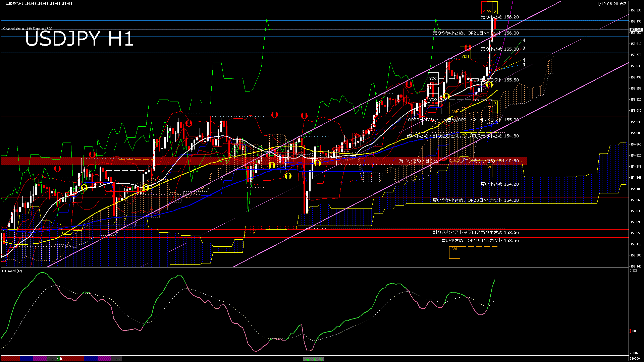Click the yellow D pivot box at top
644x362 pixels.
click(495, 7)
